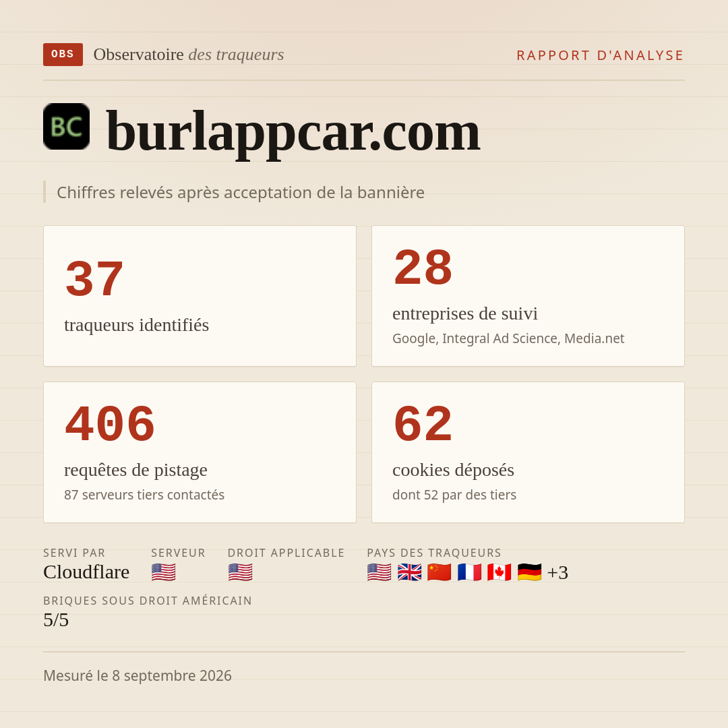Click the Chiffres relevés après acceptation subtitle

click(241, 192)
